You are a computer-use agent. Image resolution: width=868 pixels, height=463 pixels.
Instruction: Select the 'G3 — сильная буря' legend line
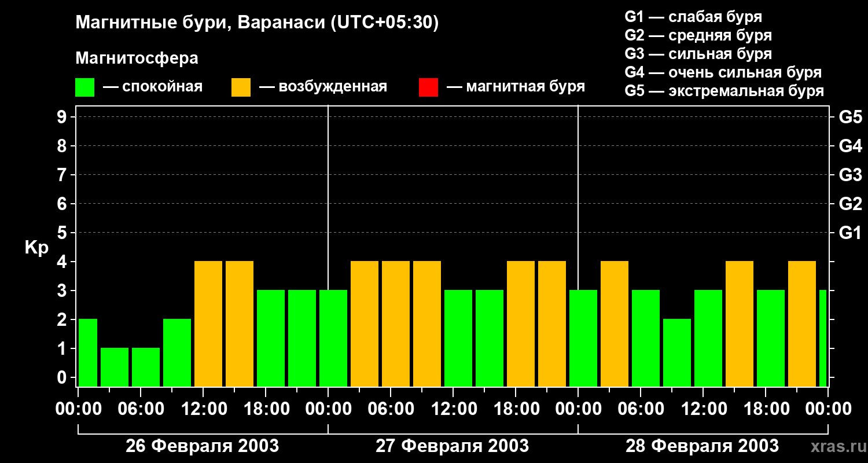pyautogui.click(x=698, y=54)
